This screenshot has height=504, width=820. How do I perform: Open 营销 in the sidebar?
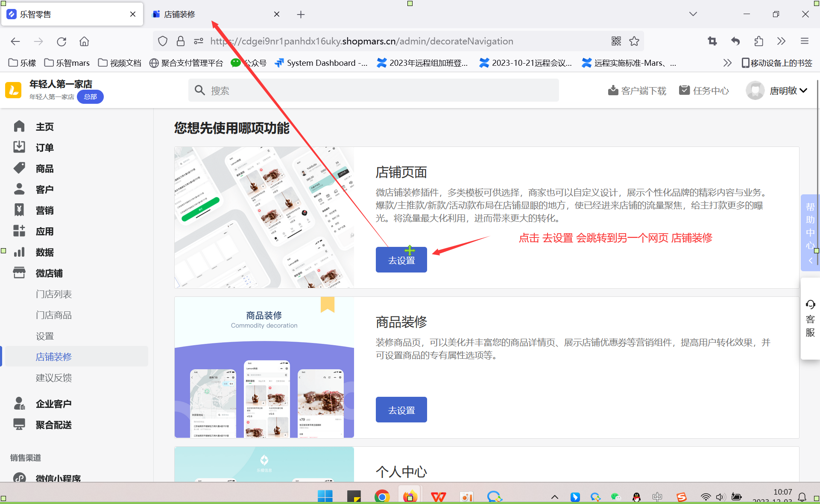coord(44,211)
